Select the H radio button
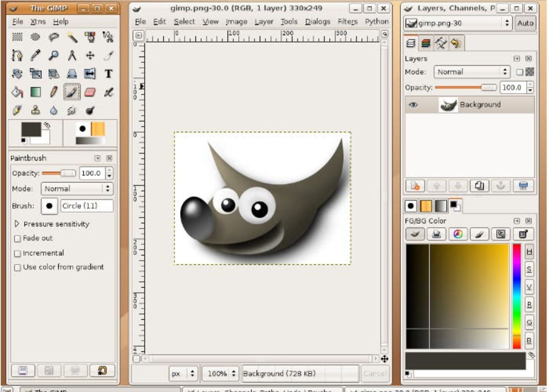549x392 pixels. [529, 251]
